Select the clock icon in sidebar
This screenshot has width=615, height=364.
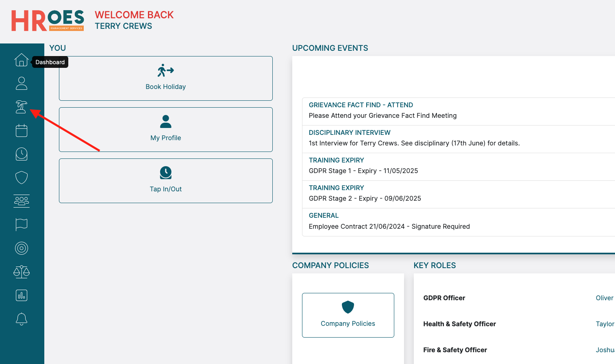point(22,154)
